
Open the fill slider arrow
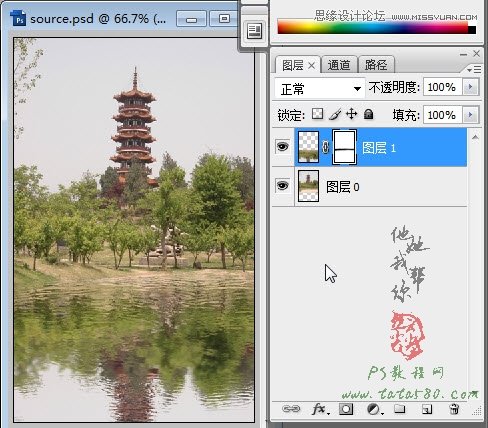[x=471, y=115]
